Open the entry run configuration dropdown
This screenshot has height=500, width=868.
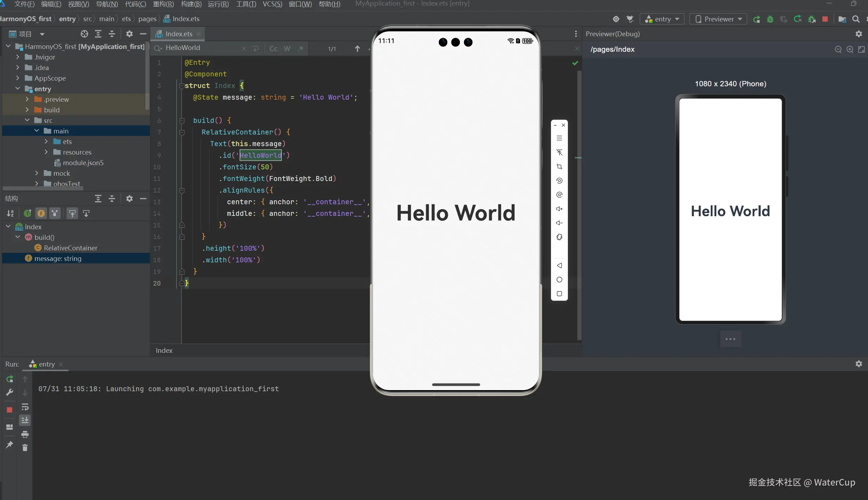point(662,19)
